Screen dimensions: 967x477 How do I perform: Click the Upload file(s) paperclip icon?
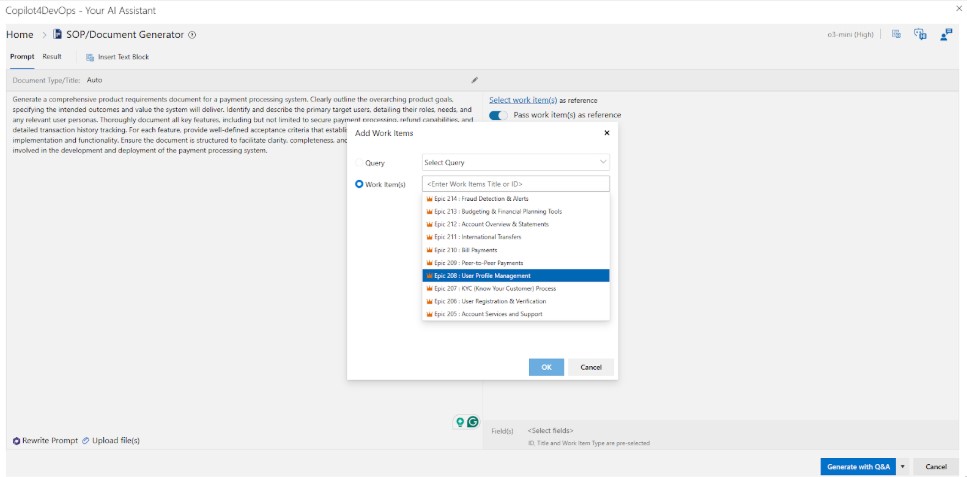click(86, 441)
